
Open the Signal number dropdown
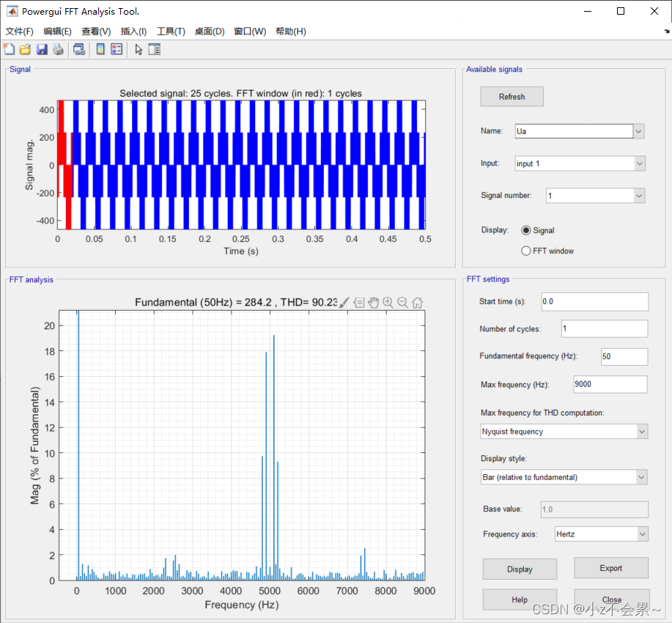point(639,196)
